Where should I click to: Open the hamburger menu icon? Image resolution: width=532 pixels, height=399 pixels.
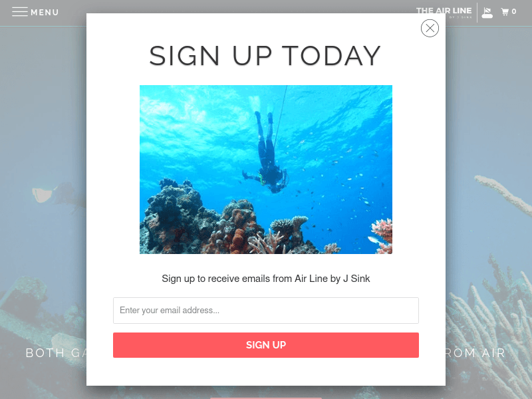[20, 12]
